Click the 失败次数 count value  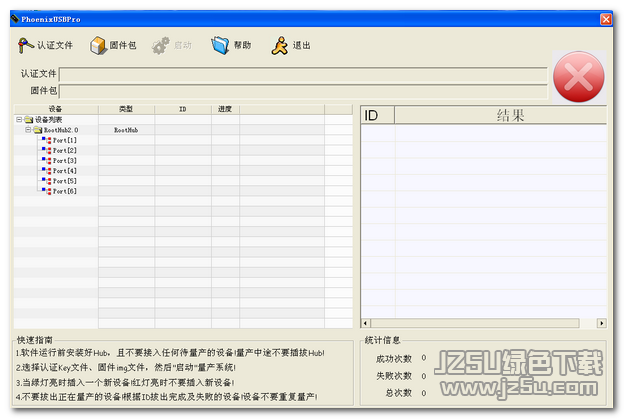tap(424, 376)
